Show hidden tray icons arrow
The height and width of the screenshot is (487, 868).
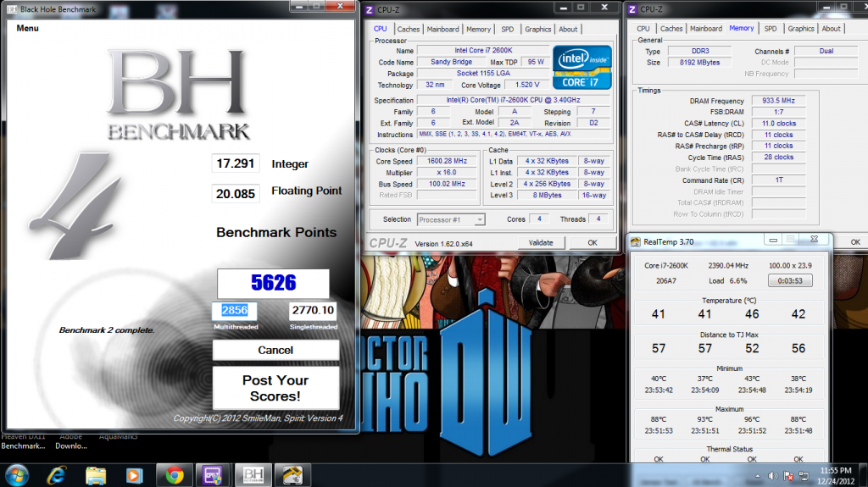pyautogui.click(x=757, y=476)
